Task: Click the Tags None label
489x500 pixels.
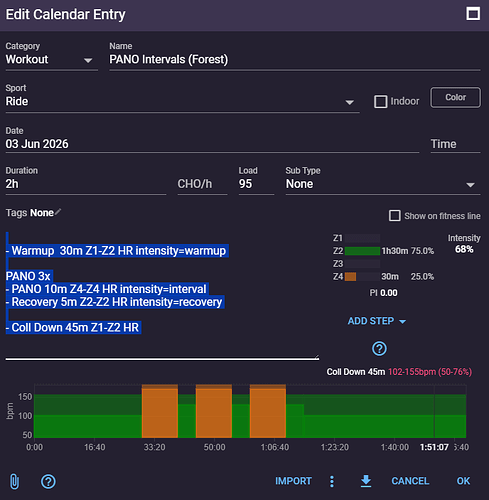Action: (30, 213)
